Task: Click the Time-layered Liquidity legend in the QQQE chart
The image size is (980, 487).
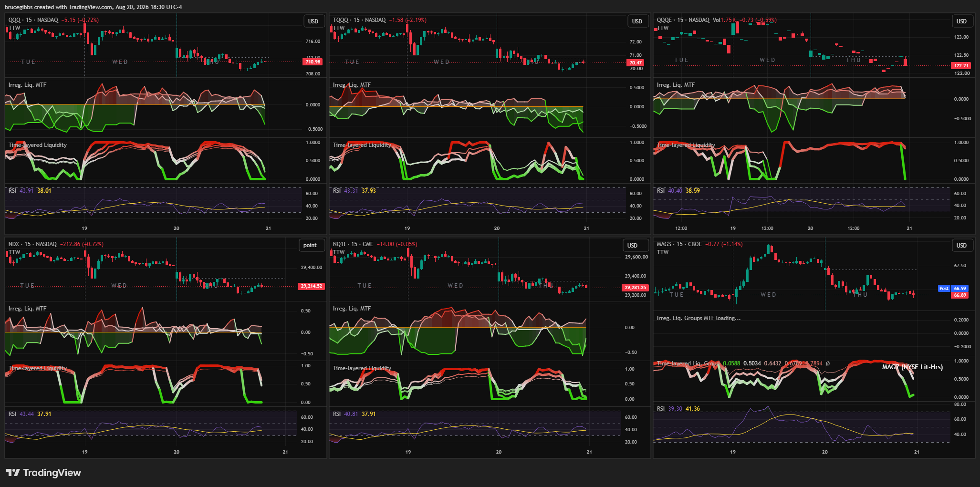Action: pos(686,145)
